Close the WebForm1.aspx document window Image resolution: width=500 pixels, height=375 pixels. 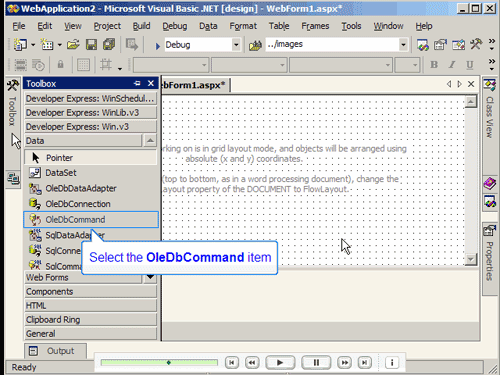tap(471, 84)
